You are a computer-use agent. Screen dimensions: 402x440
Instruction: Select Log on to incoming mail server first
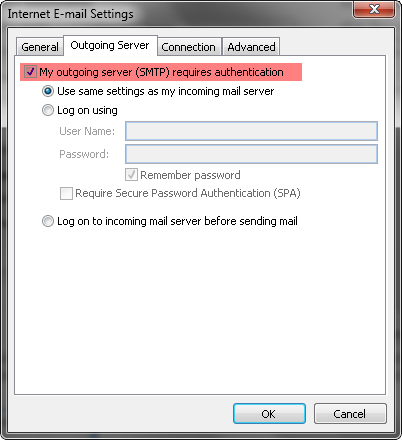pyautogui.click(x=48, y=221)
